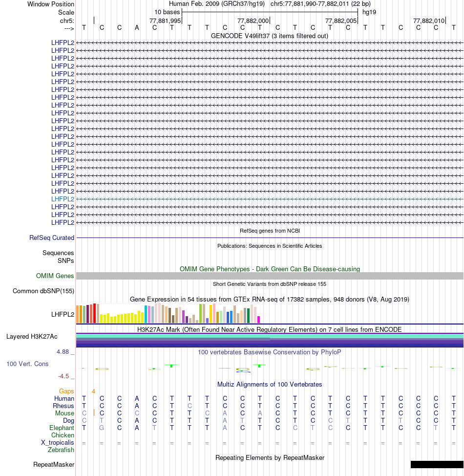Click the teal band in Layered H3K27Ac track
The width and height of the screenshot is (464, 476).
[270, 336]
